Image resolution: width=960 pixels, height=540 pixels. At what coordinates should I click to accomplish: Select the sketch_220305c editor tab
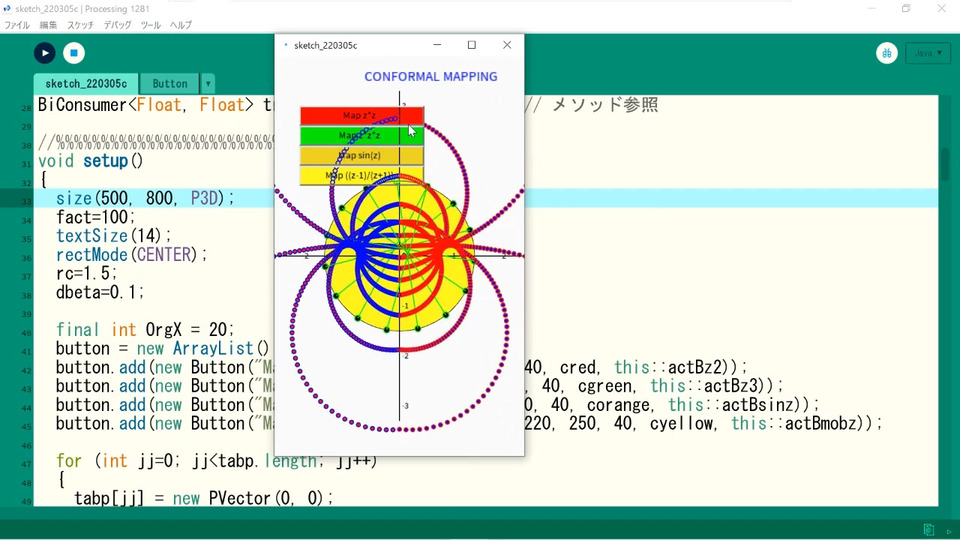pyautogui.click(x=86, y=84)
